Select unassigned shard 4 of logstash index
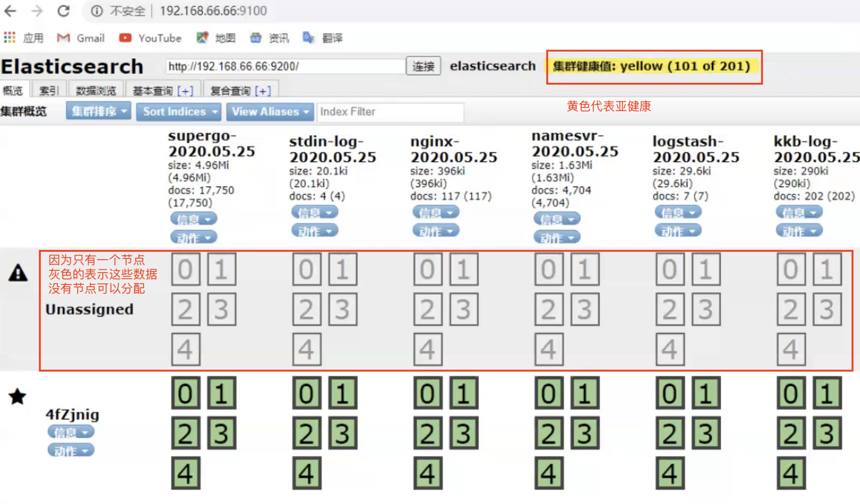Screen dimensions: 860x504 point(670,349)
